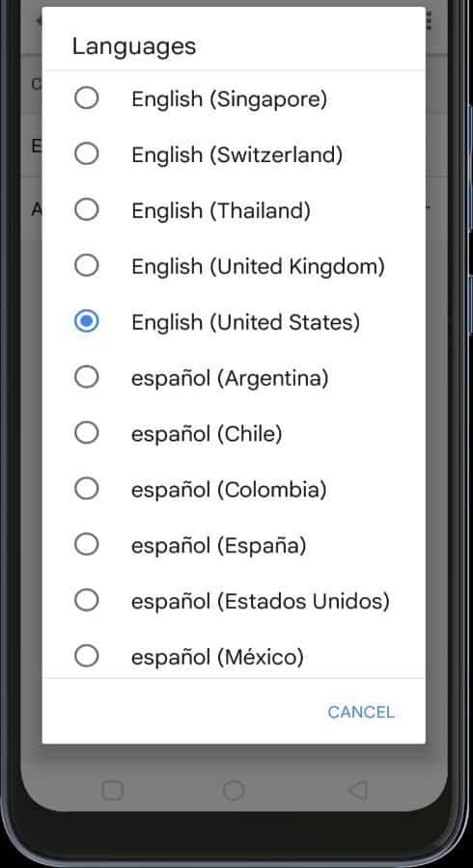Image resolution: width=473 pixels, height=868 pixels.
Task: Select the English (Singapore) radio button
Action: tap(87, 98)
